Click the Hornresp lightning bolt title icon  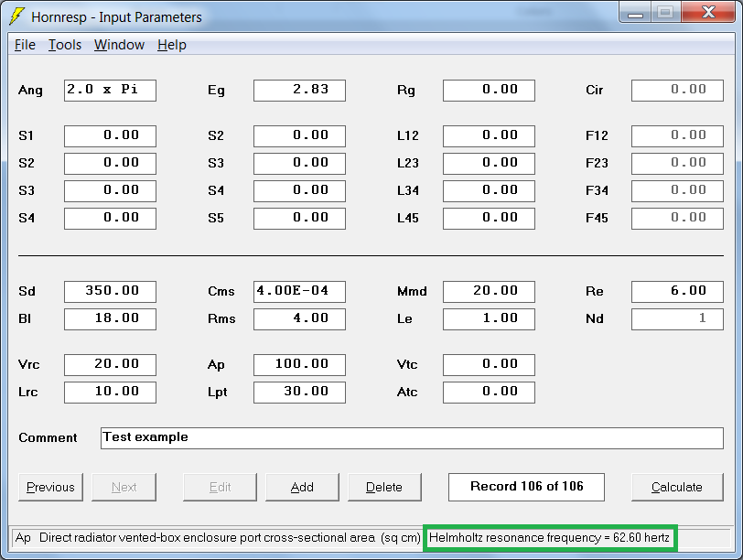coord(17,16)
